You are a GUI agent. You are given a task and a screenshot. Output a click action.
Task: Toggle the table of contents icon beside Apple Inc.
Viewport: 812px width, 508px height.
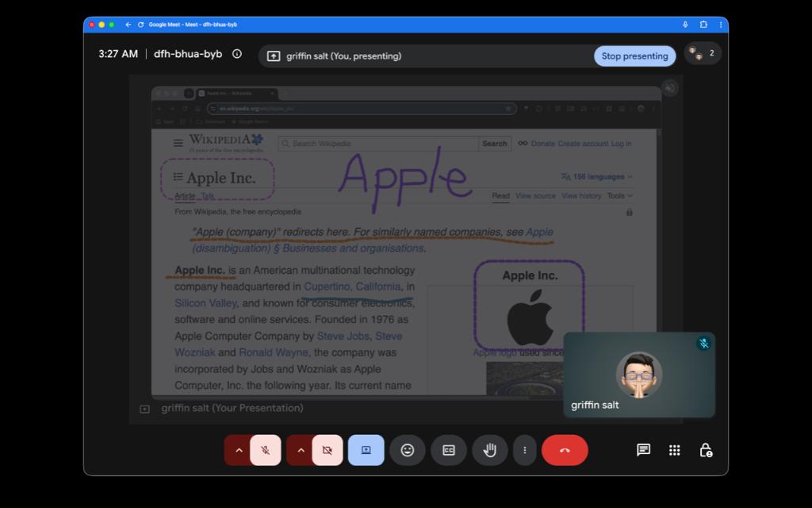(178, 177)
